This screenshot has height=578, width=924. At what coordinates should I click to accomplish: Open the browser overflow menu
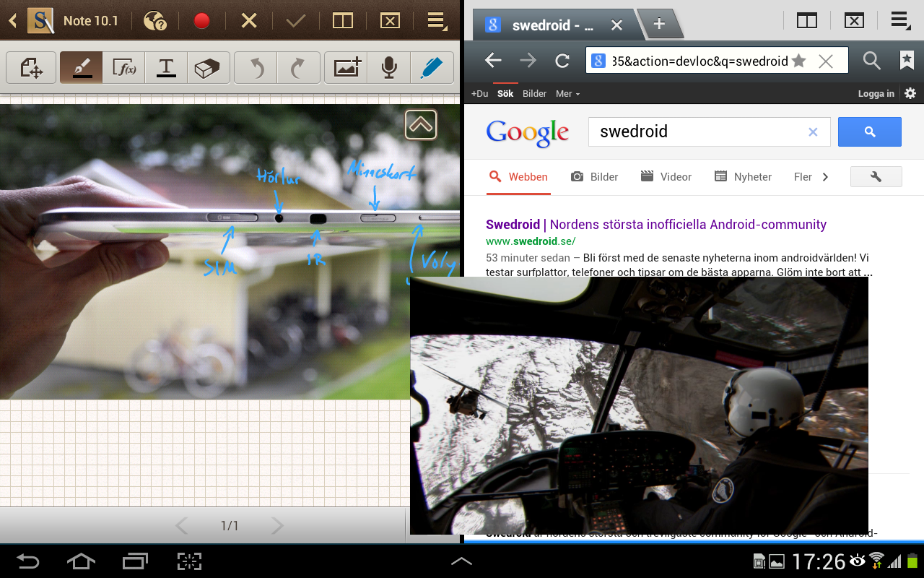900,20
